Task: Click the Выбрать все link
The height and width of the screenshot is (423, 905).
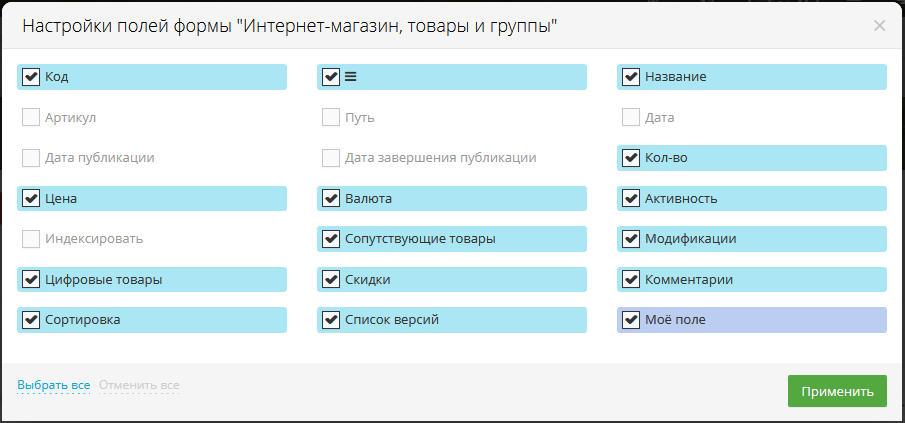Action: (54, 385)
